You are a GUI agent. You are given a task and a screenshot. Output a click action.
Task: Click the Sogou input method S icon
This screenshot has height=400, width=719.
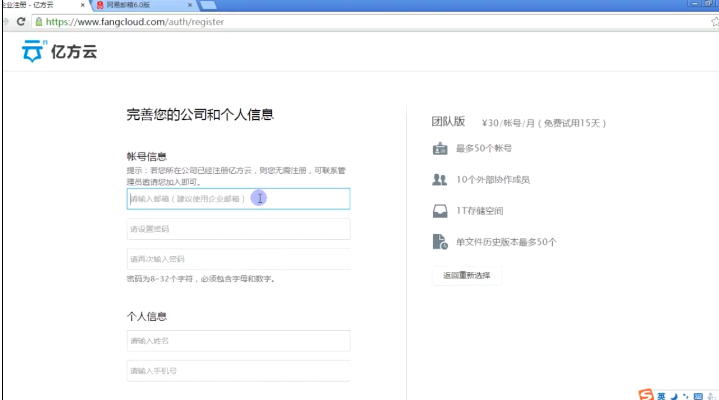coord(646,394)
